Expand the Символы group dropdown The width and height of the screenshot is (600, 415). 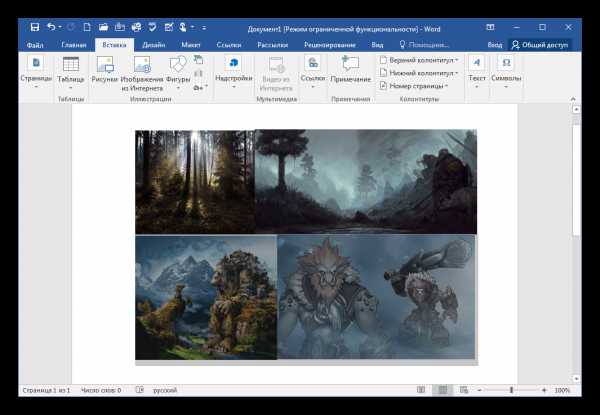coord(506,73)
